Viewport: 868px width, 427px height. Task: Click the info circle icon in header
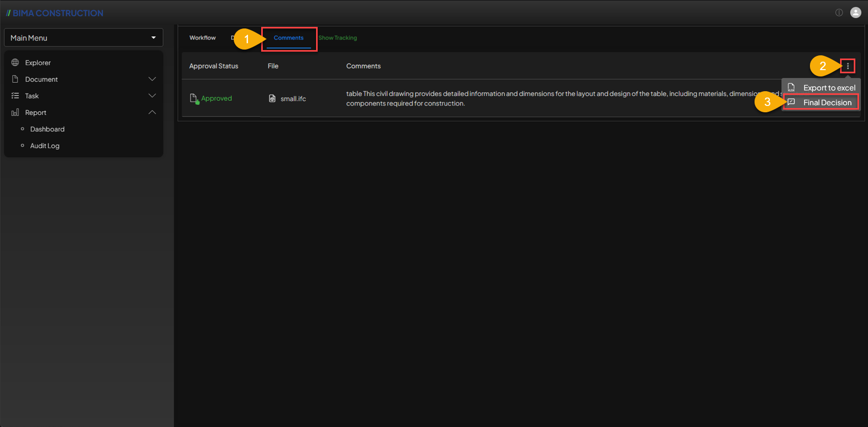click(x=839, y=13)
